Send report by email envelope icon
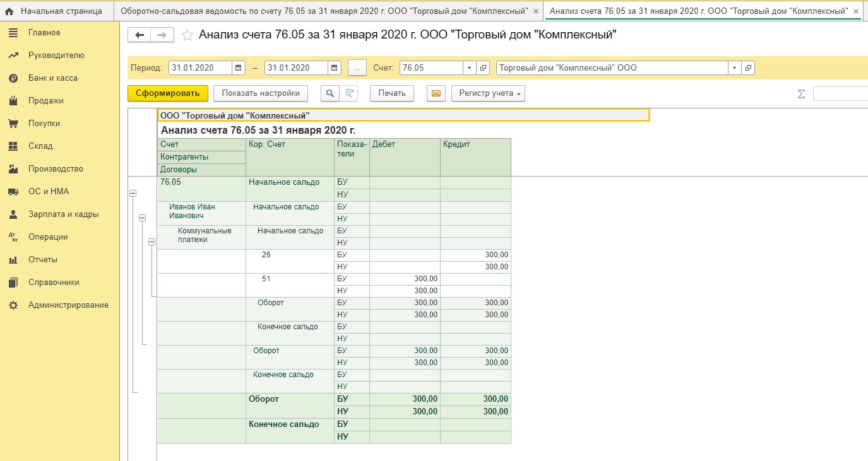868x461 pixels. (436, 93)
